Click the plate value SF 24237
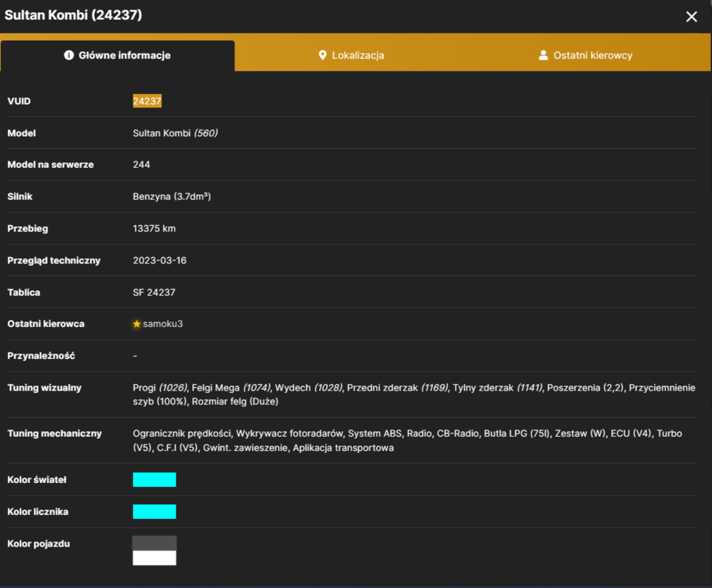The height and width of the screenshot is (588, 712). pos(154,292)
